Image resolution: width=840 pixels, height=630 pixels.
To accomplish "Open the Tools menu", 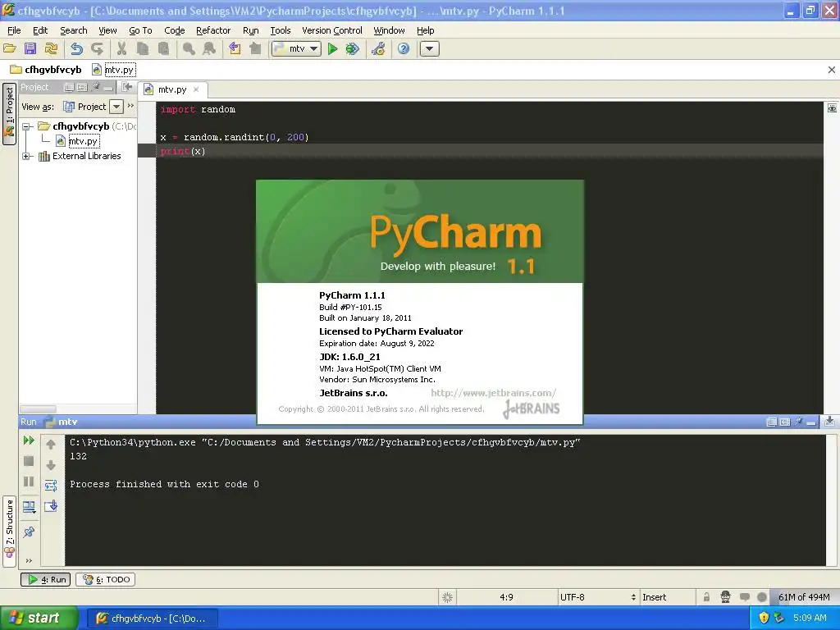I will point(281,30).
